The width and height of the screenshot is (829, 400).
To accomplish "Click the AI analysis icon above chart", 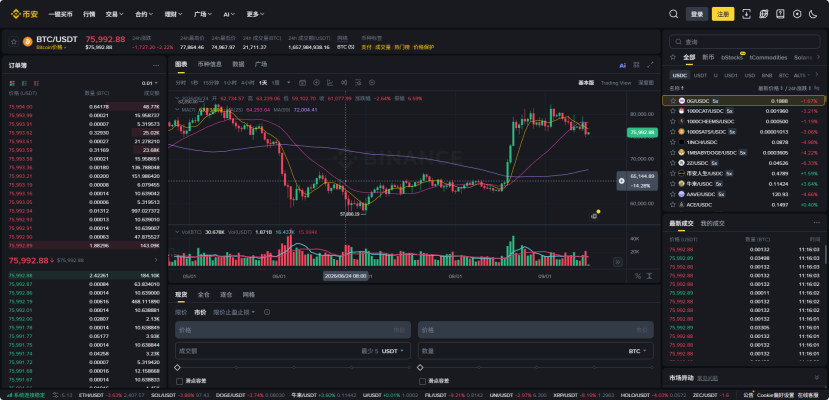I will click(622, 65).
